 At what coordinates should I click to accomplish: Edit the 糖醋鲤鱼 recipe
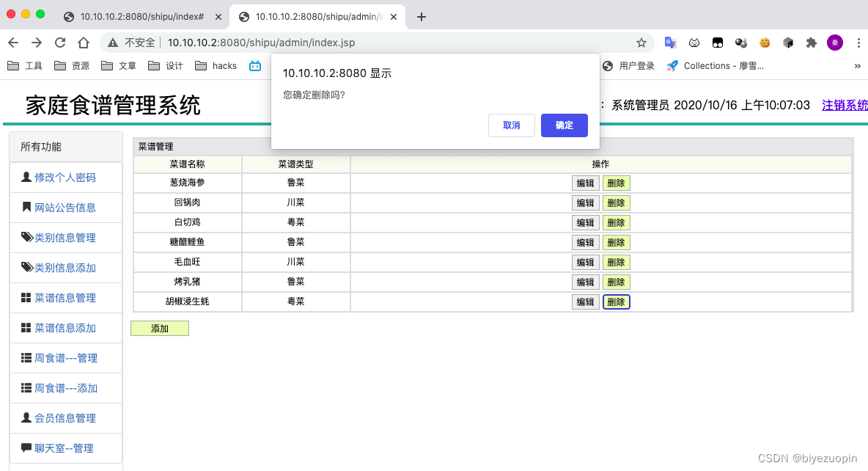585,242
